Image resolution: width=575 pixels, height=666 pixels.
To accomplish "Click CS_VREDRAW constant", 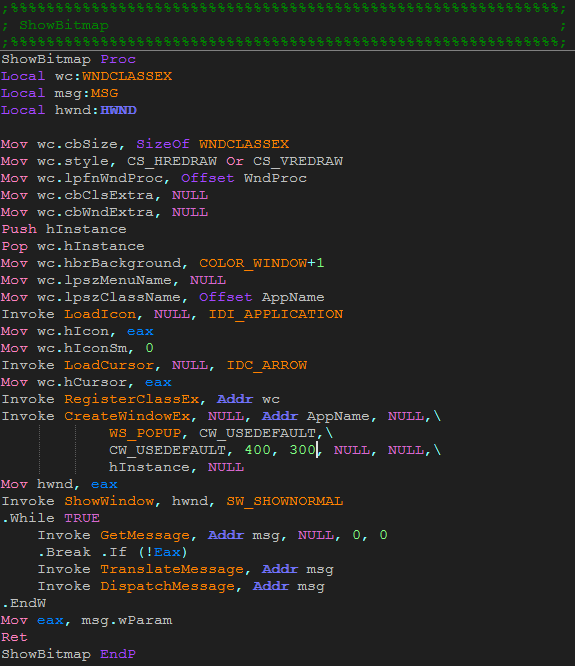I will coord(298,161).
